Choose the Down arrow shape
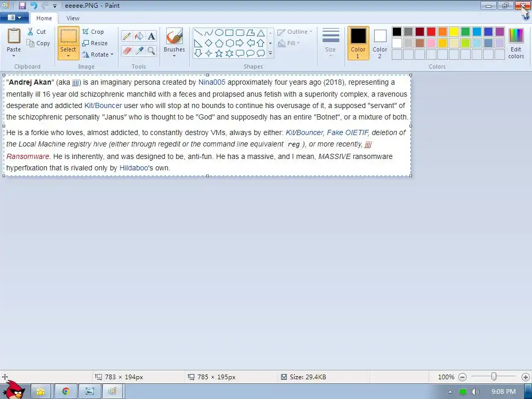Image resolution: width=532 pixels, height=399 pixels. pyautogui.click(x=198, y=54)
